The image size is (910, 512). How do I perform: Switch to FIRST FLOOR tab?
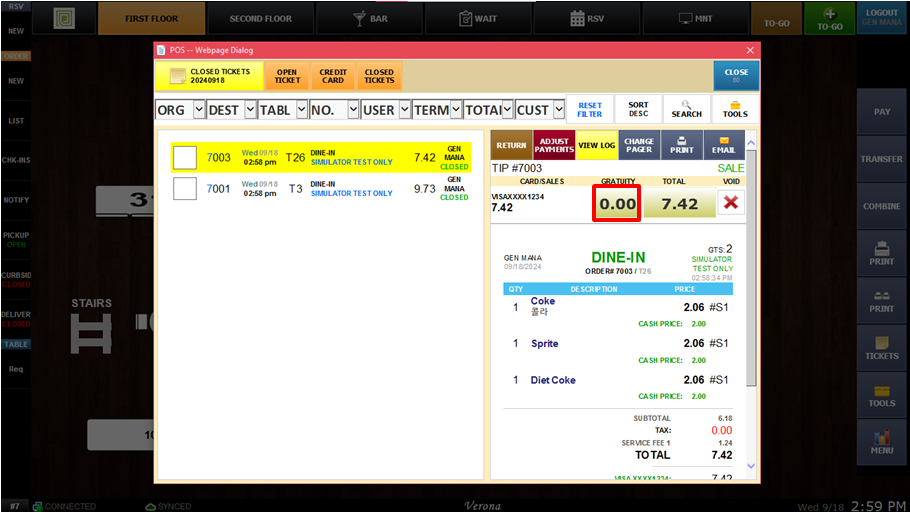click(x=151, y=19)
